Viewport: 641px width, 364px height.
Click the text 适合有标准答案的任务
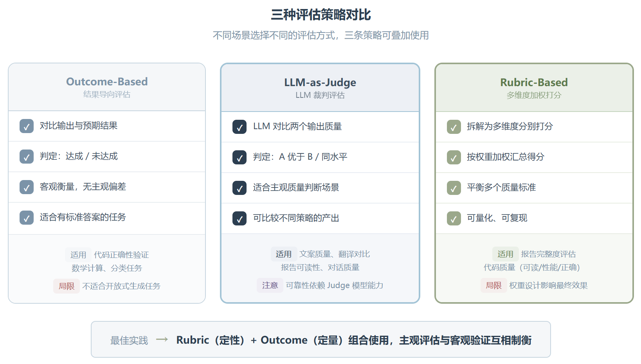(x=83, y=217)
